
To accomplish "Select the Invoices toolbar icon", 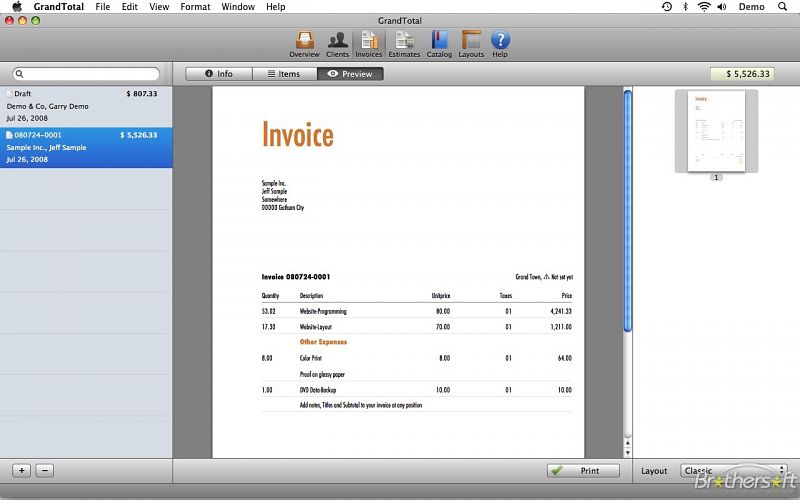I will pyautogui.click(x=369, y=41).
